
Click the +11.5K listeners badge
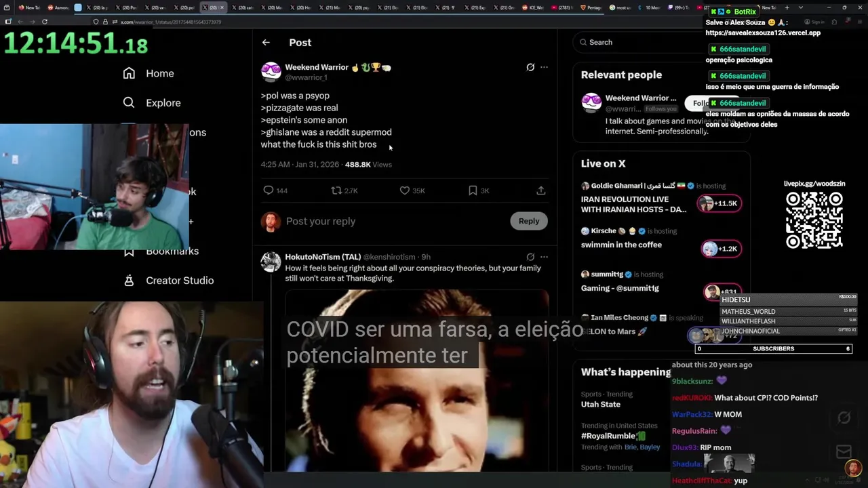point(719,203)
